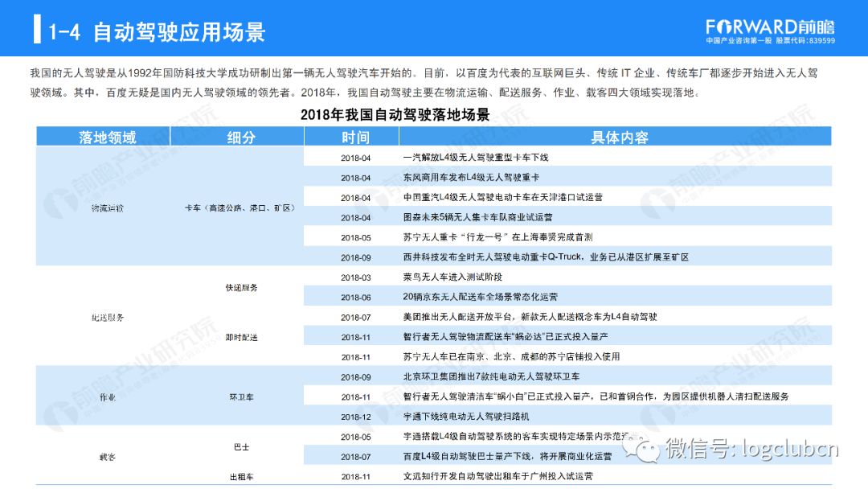Click the "2018-12" date cell
The image size is (868, 489).
(x=355, y=417)
